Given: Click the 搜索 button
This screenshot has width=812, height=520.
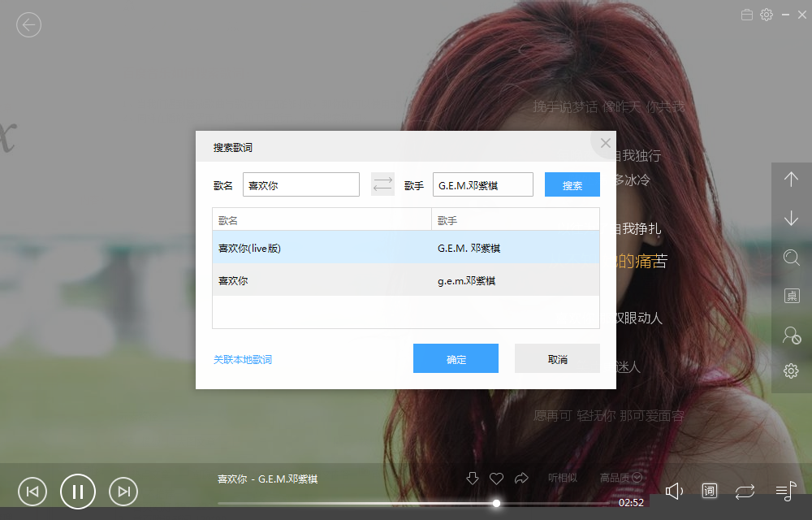Looking at the screenshot, I should click(x=572, y=184).
